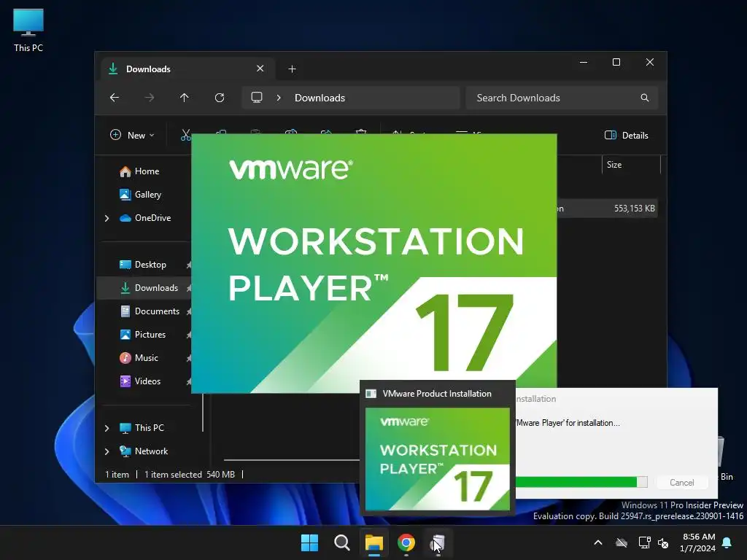The width and height of the screenshot is (747, 560).
Task: Open the clock showing 8:56 AM
Action: (x=698, y=542)
